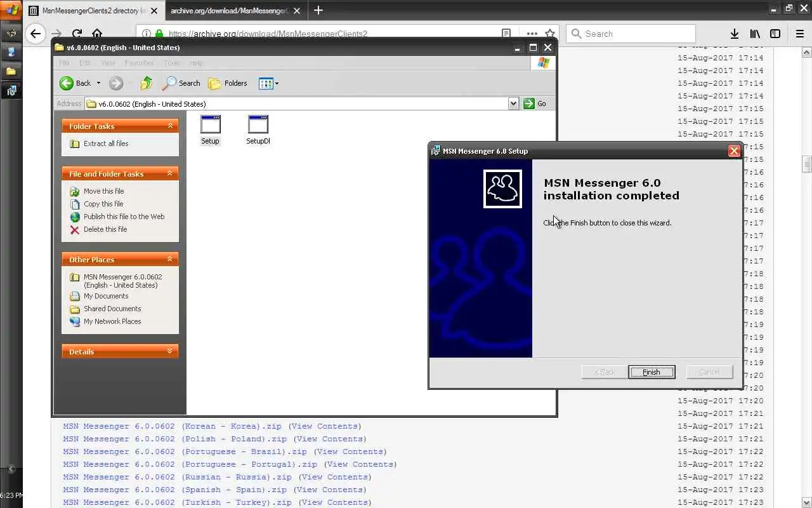Toggle Folders pane in Explorer toolbar
The width and height of the screenshot is (812, 508).
point(228,83)
